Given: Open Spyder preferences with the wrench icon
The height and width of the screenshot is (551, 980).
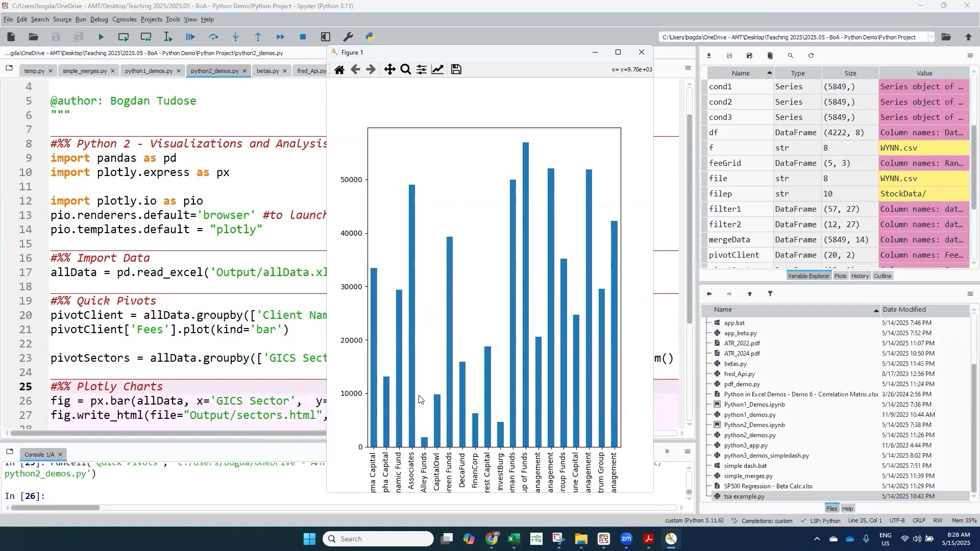Looking at the screenshot, I should point(348,36).
